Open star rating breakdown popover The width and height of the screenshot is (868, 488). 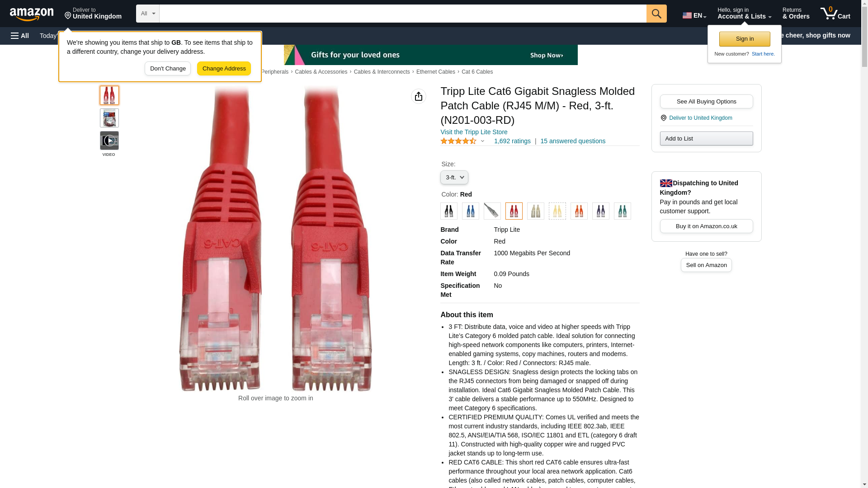pyautogui.click(x=462, y=141)
